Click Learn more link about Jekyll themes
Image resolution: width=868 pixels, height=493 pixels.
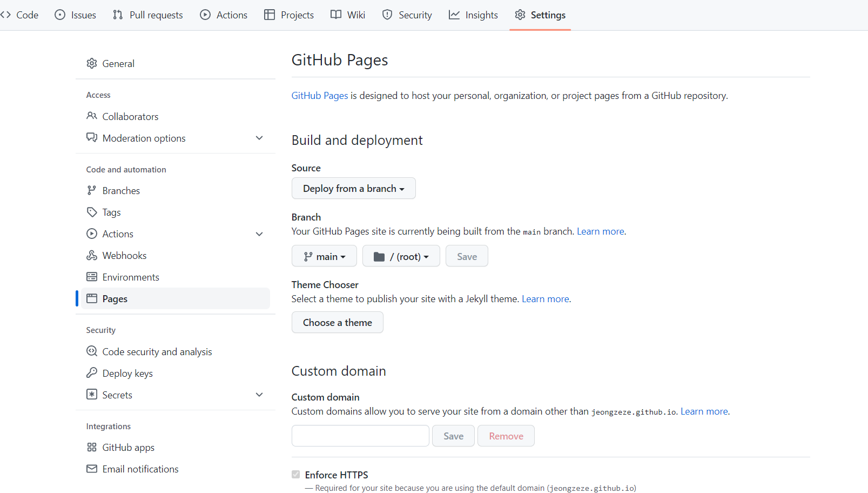pyautogui.click(x=546, y=299)
